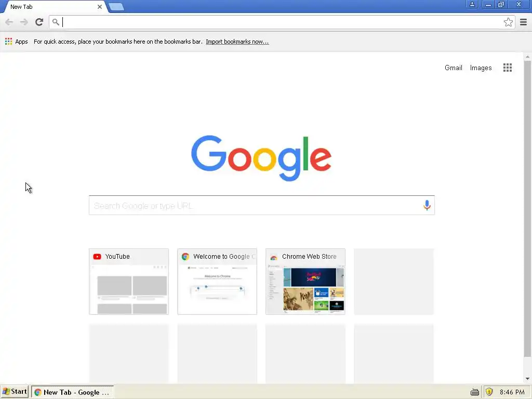Viewport: 532px width, 399px height.
Task: Open the Welcome to Google Chrome thumbnail
Action: (217, 282)
